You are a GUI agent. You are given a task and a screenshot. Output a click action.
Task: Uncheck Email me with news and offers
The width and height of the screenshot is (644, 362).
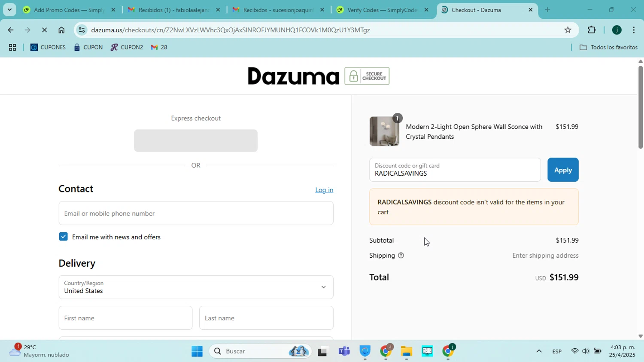coord(64,237)
